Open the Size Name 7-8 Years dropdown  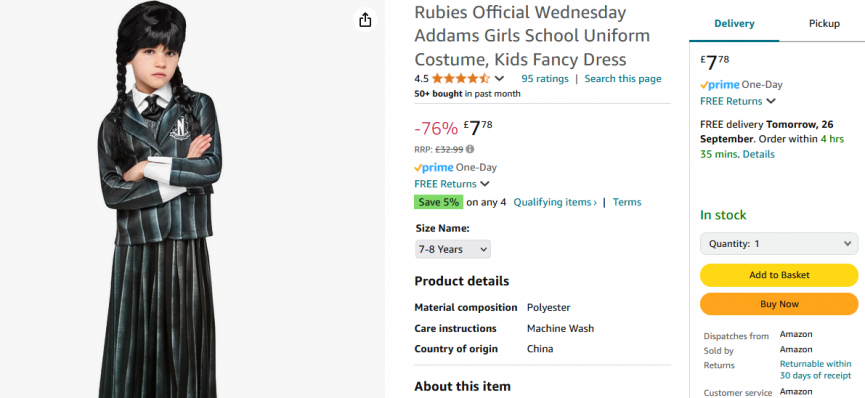pos(452,250)
